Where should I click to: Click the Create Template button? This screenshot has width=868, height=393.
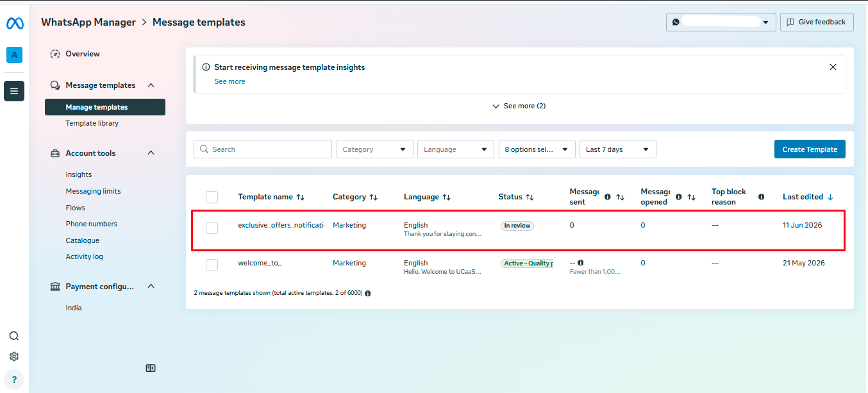[x=810, y=149]
